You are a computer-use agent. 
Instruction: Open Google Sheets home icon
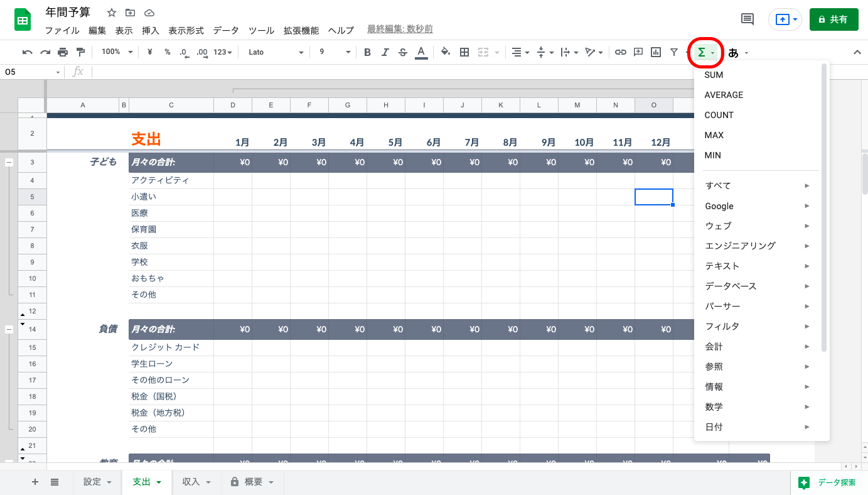[x=23, y=20]
